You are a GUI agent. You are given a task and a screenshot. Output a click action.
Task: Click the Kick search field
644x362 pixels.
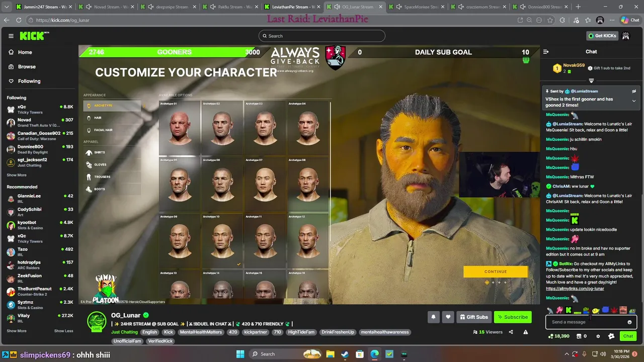322,36
